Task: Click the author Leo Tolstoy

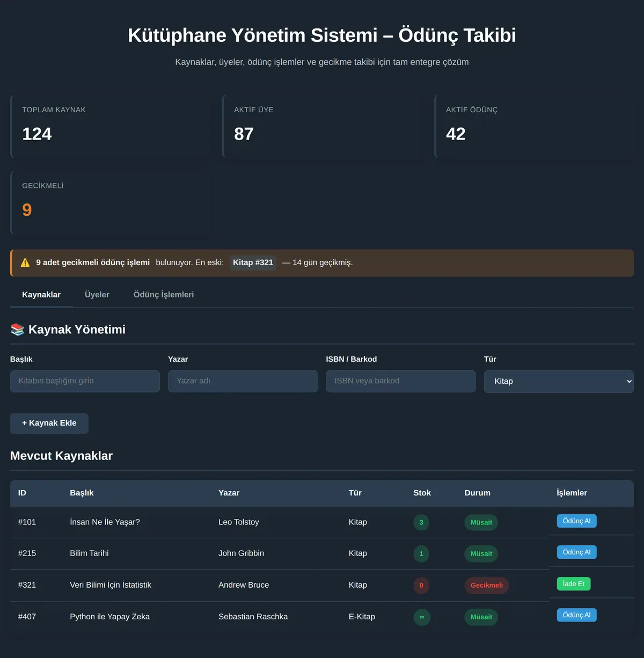Action: click(x=239, y=522)
